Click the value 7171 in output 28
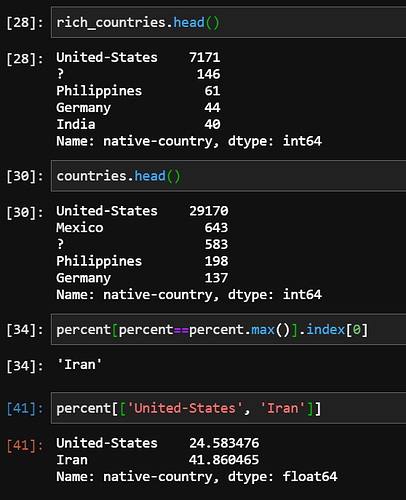The height and width of the screenshot is (500, 406). pos(205,57)
